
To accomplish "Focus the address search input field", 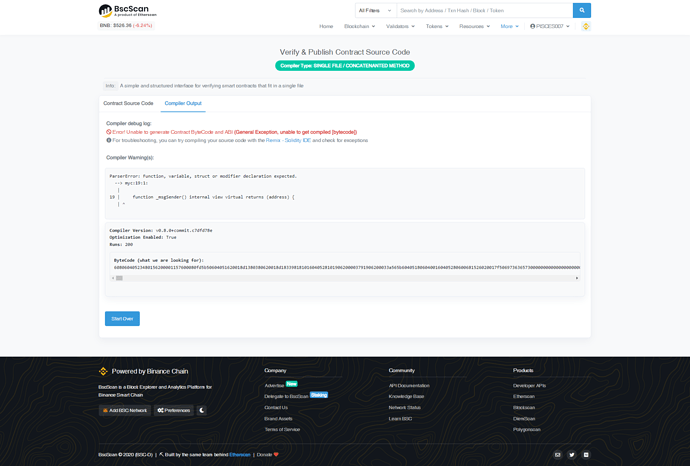I will tap(484, 10).
